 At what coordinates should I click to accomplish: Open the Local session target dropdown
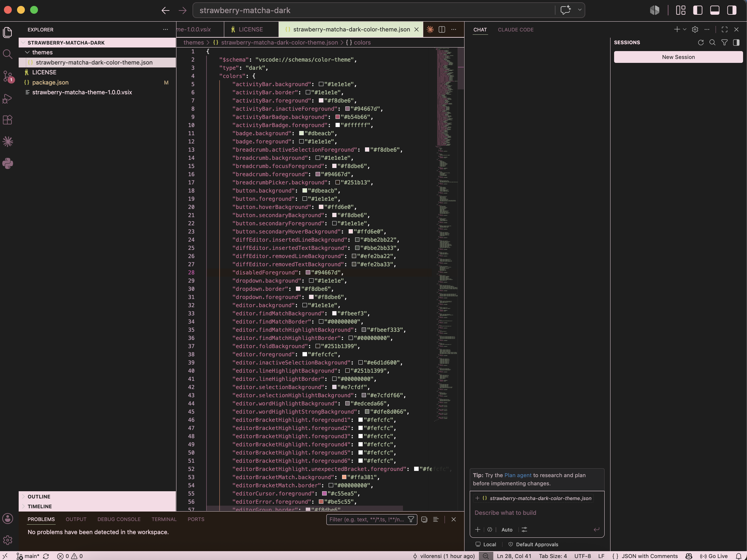tap(486, 544)
